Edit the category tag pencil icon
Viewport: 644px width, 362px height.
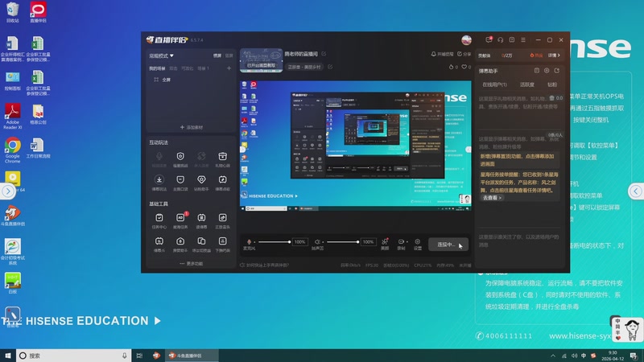click(x=330, y=67)
